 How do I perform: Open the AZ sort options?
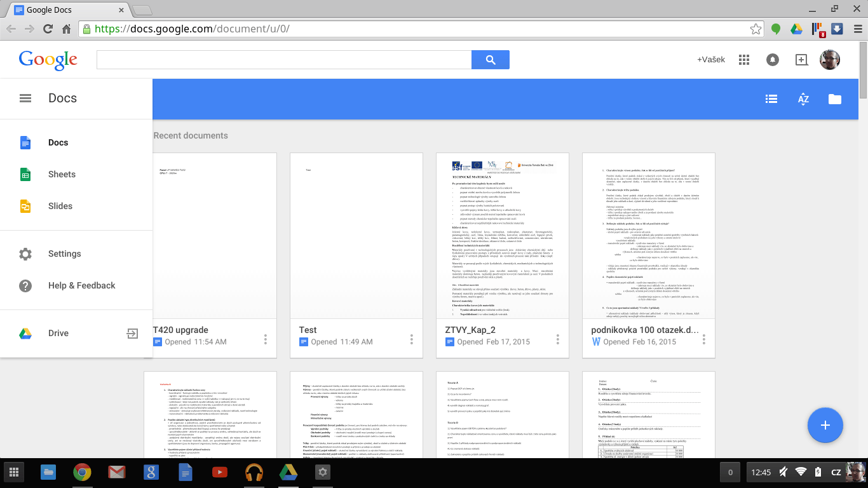click(803, 99)
